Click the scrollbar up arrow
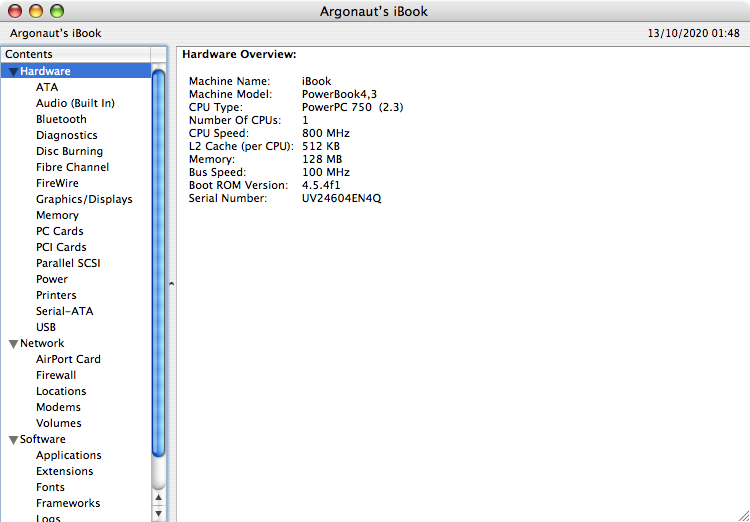The height and width of the screenshot is (522, 750). (x=158, y=498)
